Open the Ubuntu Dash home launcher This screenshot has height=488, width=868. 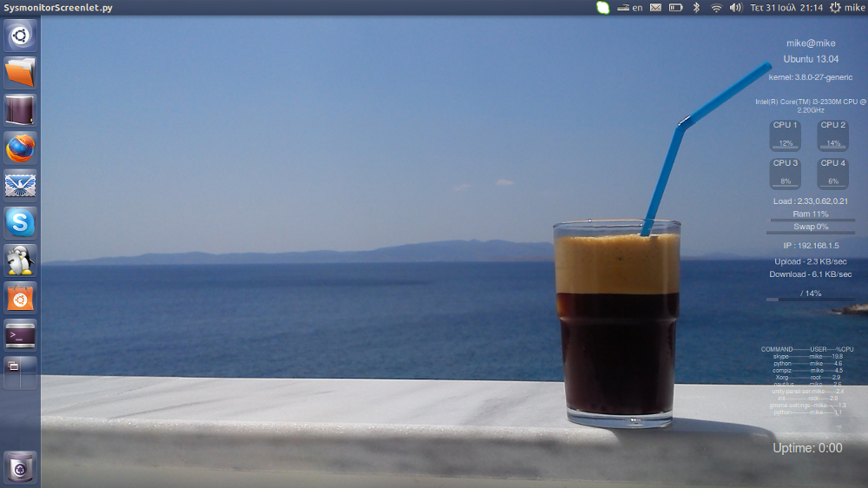[20, 36]
